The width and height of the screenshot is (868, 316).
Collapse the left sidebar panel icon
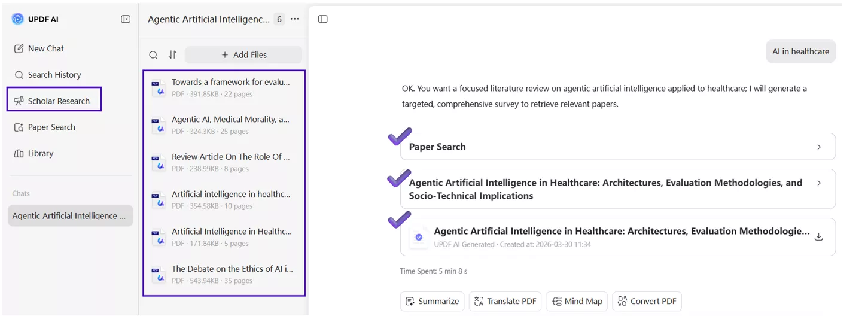coord(126,19)
